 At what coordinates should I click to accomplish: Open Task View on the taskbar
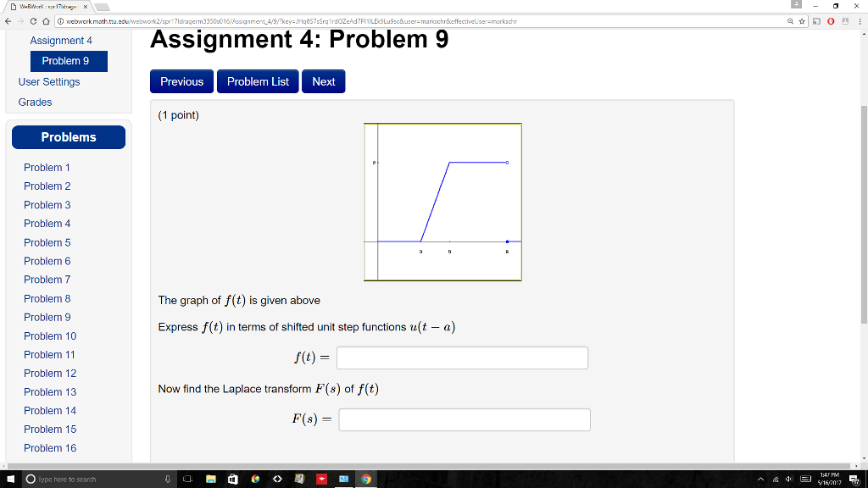coord(187,479)
